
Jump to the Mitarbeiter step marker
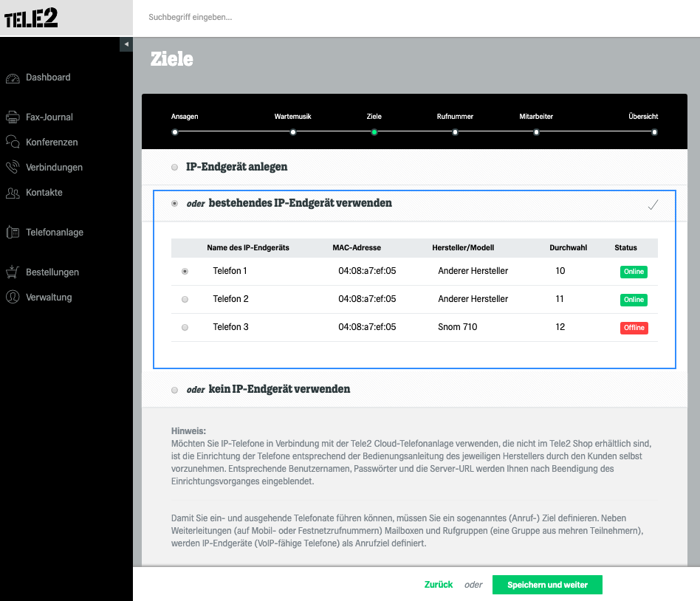point(536,132)
